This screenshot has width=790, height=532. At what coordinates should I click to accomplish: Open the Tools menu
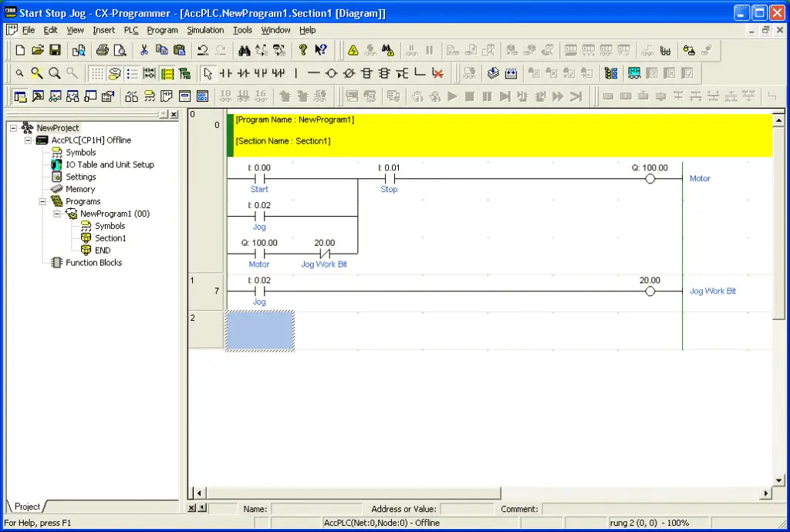242,30
